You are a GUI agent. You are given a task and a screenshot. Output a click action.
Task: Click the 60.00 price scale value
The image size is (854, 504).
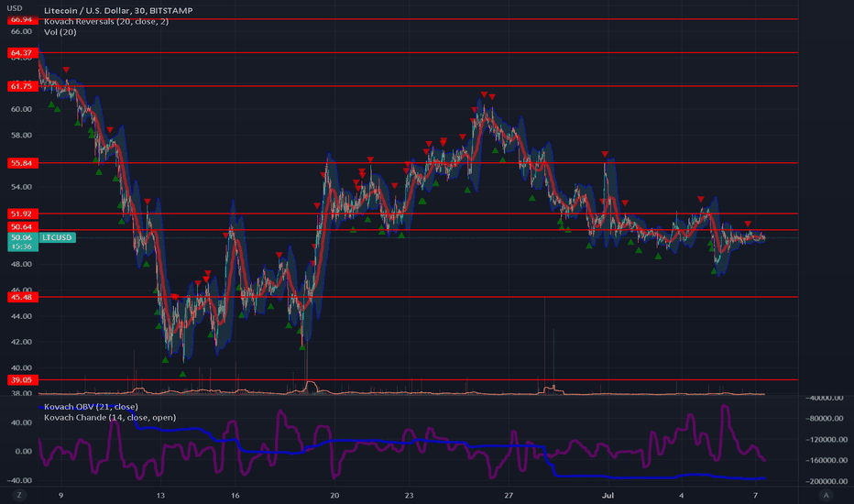coord(21,109)
